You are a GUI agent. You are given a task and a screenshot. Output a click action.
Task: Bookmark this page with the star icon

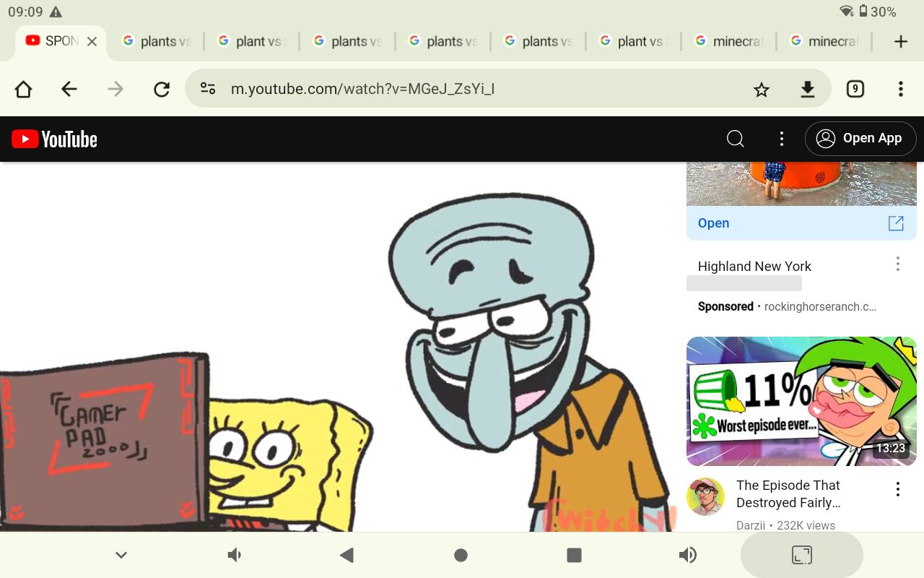(x=762, y=89)
